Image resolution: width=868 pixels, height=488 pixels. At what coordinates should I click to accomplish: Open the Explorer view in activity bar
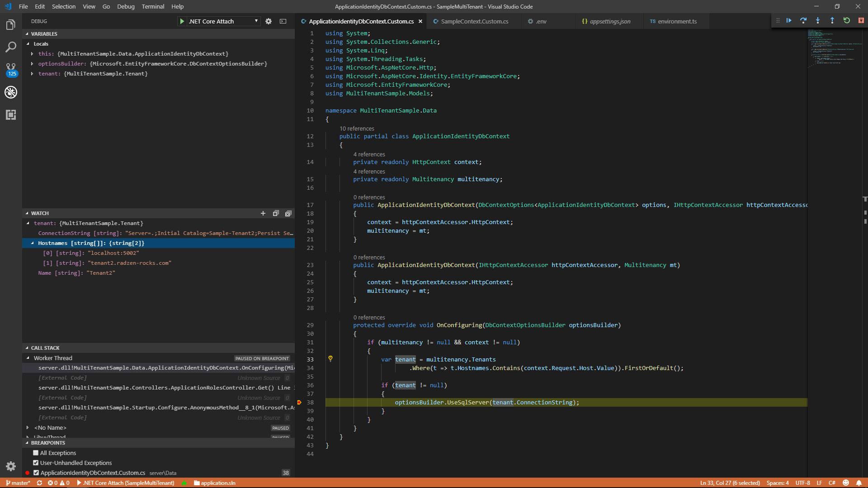coord(11,25)
